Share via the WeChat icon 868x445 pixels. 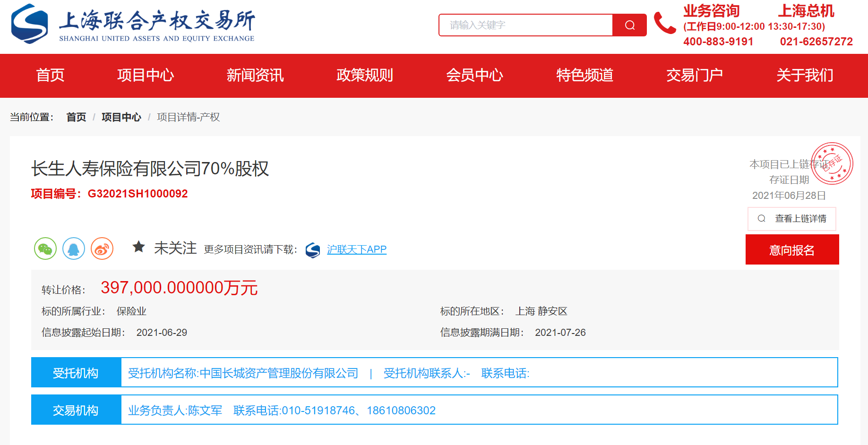(x=45, y=248)
